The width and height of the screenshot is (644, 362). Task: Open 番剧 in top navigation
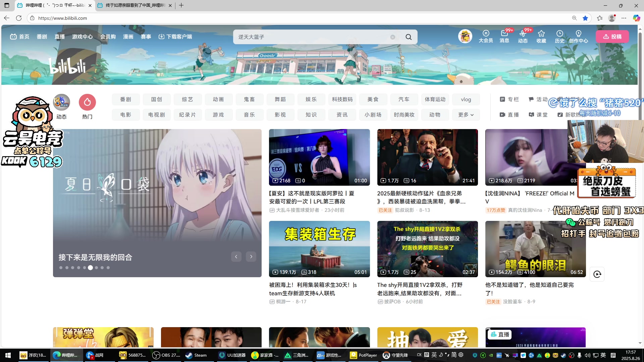click(42, 37)
